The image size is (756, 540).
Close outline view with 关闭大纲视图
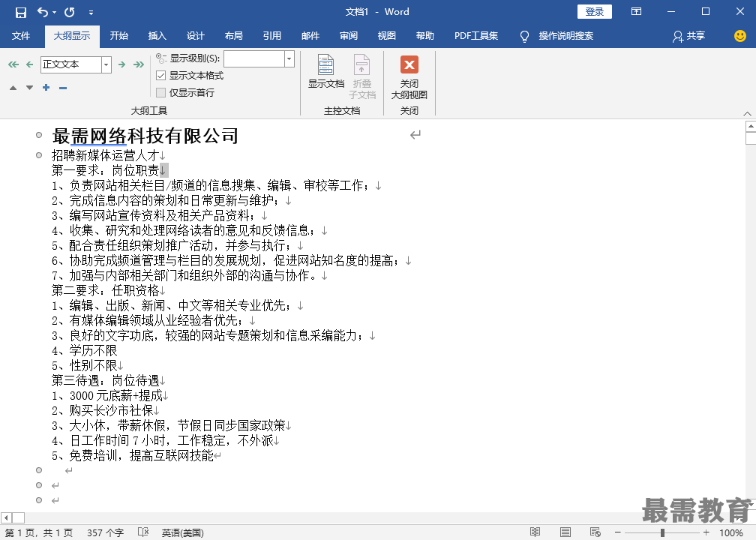(409, 76)
